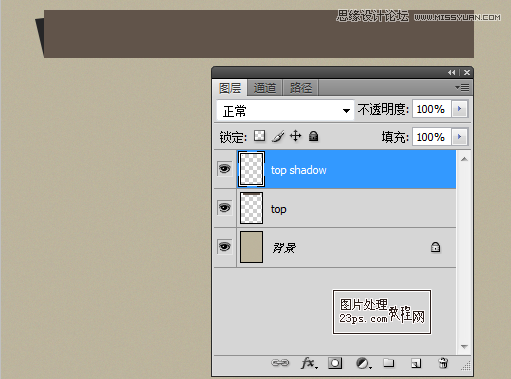
Task: Collapse the panel with double-arrow icon
Action: point(451,72)
